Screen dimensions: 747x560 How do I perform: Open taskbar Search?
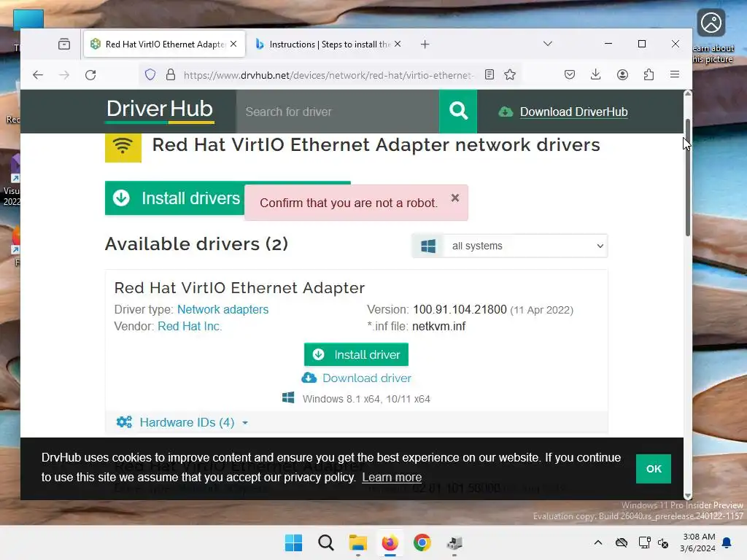pos(326,542)
